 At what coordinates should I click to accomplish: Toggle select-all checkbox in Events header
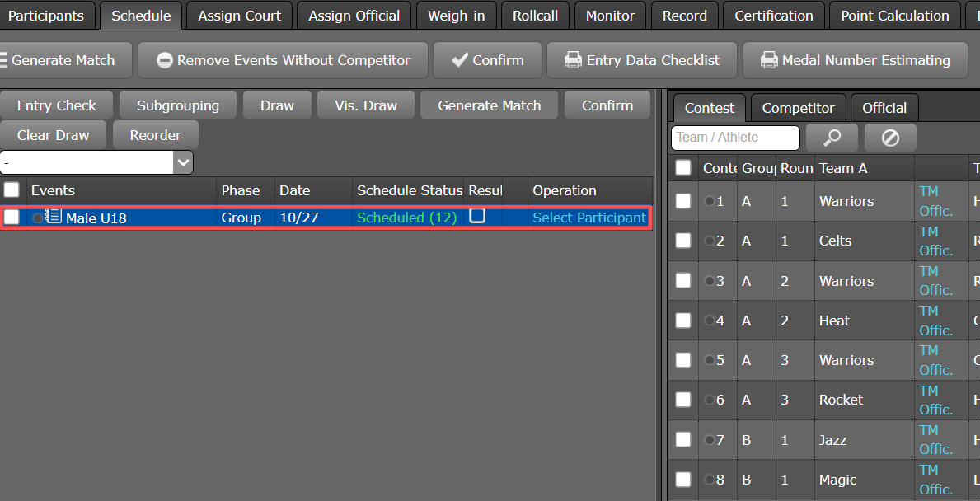[x=12, y=190]
